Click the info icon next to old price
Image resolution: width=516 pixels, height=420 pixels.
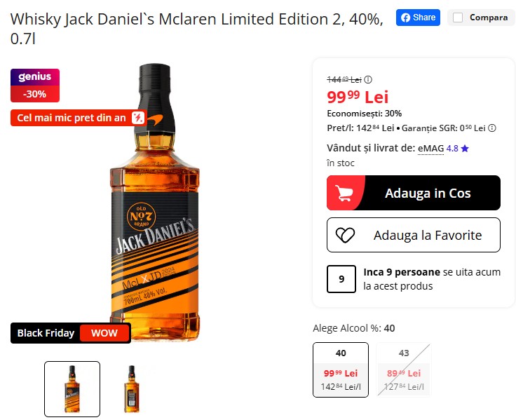[x=368, y=80]
